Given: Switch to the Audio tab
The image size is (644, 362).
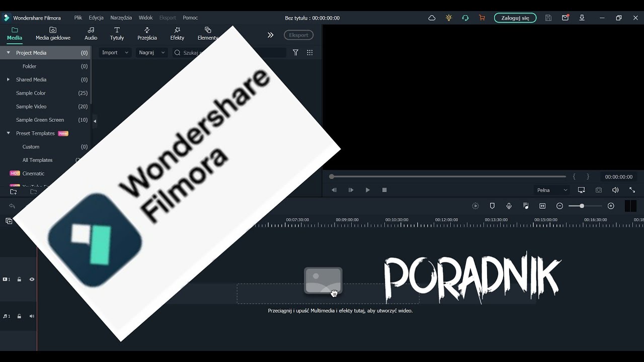Looking at the screenshot, I should pyautogui.click(x=91, y=34).
